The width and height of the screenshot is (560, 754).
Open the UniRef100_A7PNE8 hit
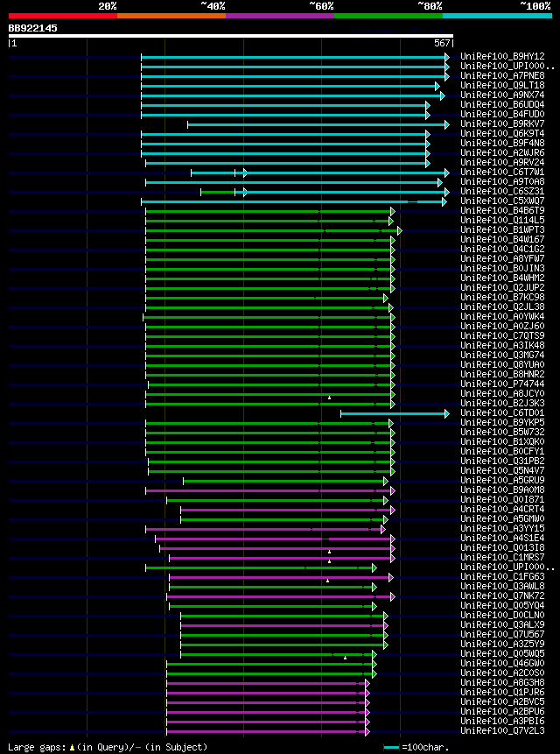502,76
